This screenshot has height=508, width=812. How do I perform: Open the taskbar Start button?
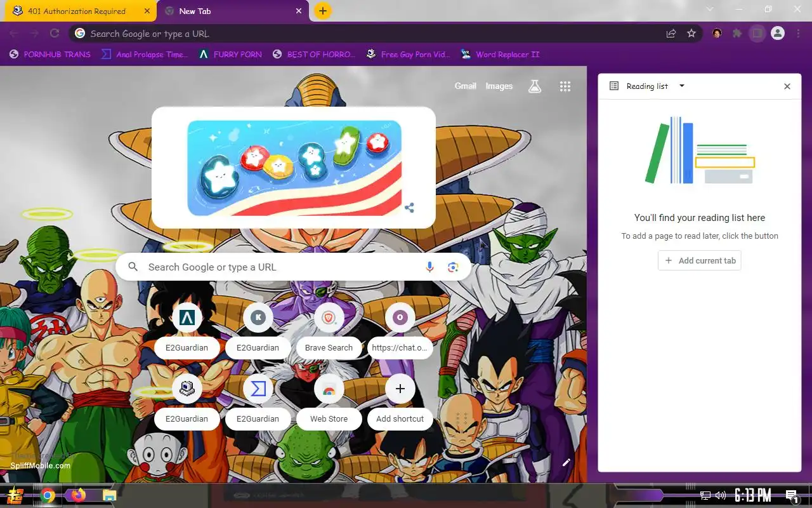pyautogui.click(x=16, y=495)
